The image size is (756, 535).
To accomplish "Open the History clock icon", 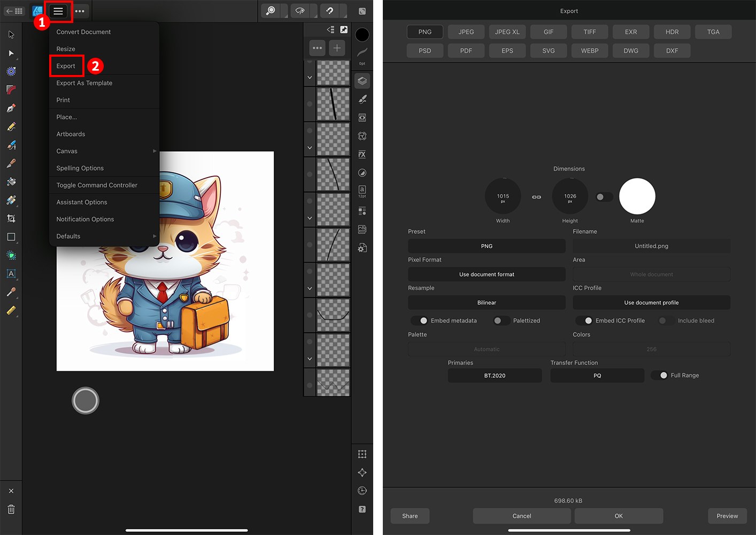I will [362, 491].
